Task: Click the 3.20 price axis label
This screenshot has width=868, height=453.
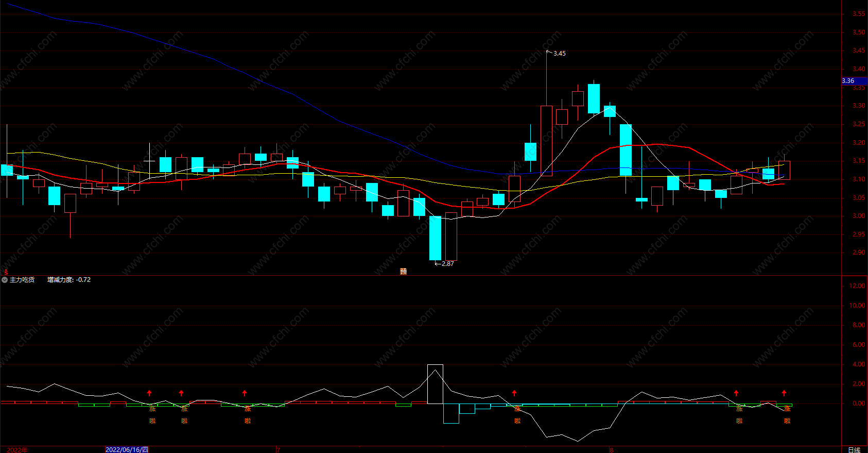Action: pyautogui.click(x=859, y=143)
